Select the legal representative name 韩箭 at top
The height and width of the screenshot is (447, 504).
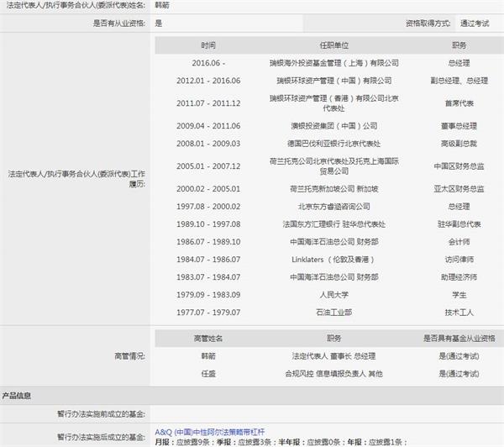164,5
